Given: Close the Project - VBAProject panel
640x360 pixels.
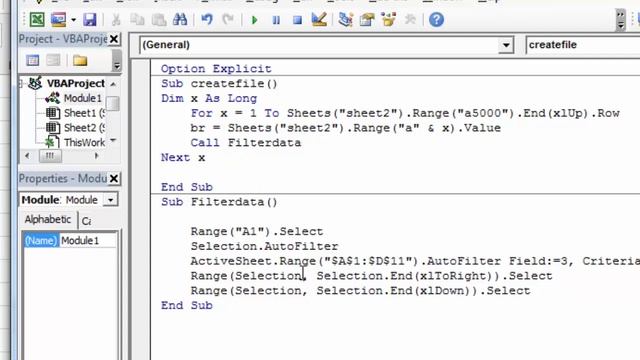Looking at the screenshot, I should pyautogui.click(x=114, y=39).
